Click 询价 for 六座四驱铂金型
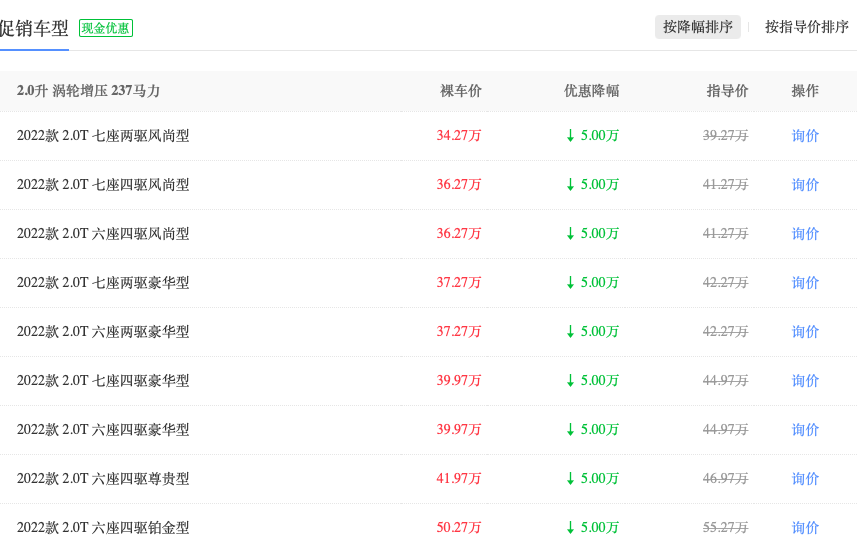The height and width of the screenshot is (552, 864). click(805, 528)
